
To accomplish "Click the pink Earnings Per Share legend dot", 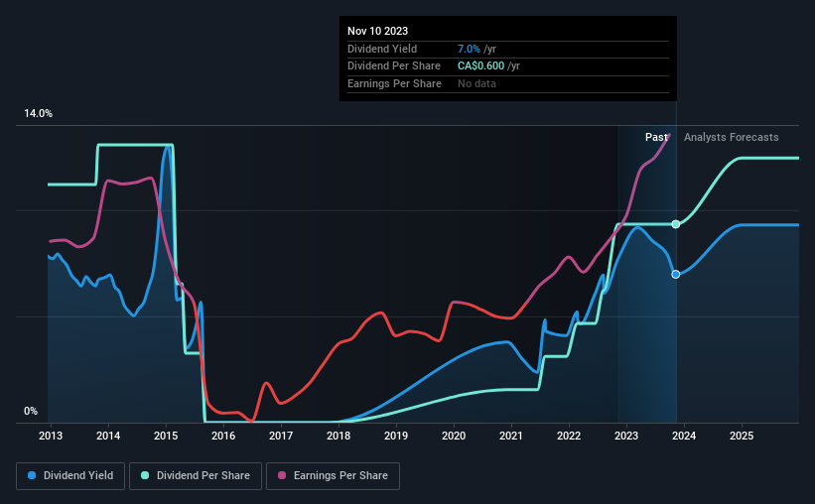I will pyautogui.click(x=282, y=475).
